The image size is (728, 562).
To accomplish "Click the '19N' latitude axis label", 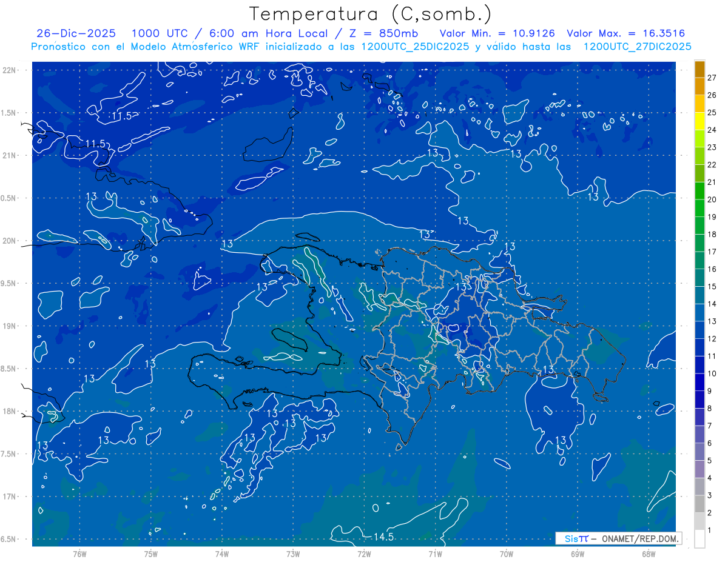I will [9, 326].
